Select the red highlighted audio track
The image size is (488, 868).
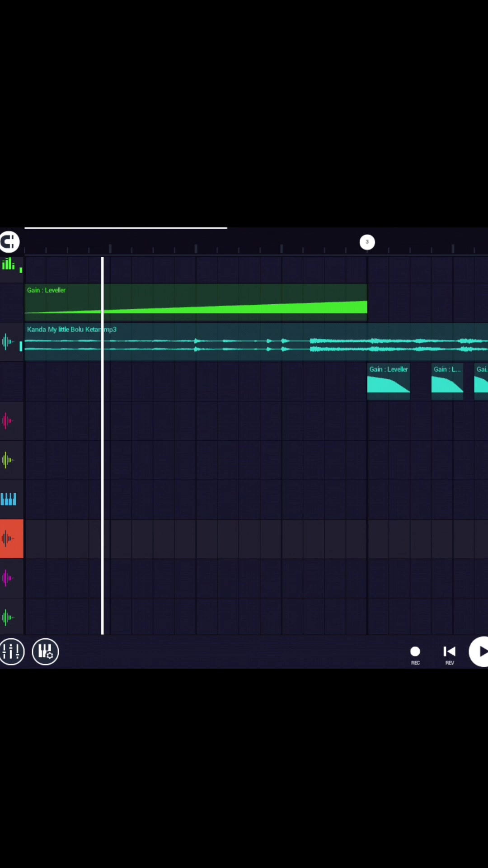[11, 538]
